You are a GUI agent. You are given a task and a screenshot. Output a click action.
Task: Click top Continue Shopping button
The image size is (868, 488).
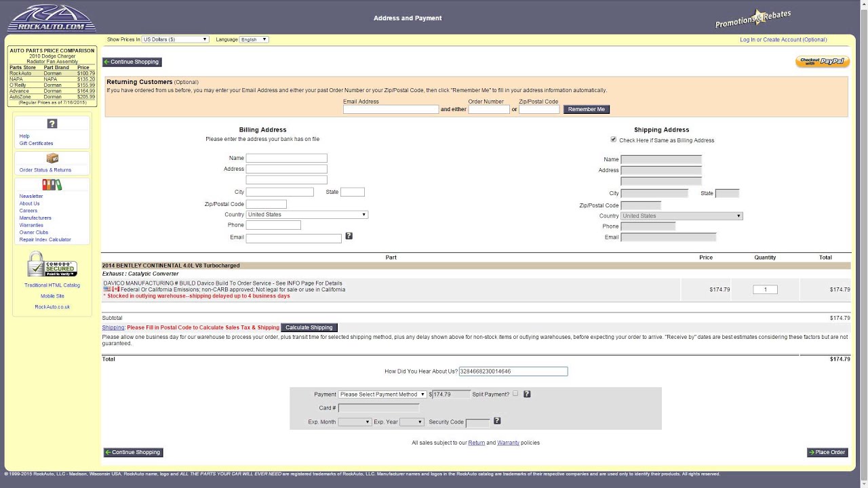pyautogui.click(x=132, y=62)
